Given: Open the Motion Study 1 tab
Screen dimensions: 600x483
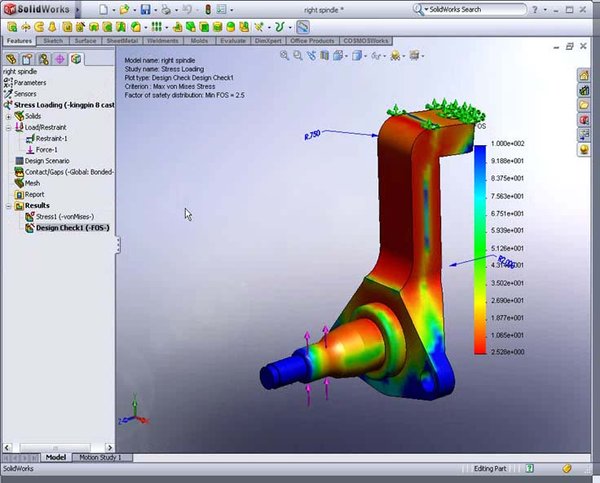Looking at the screenshot, I should tap(100, 457).
